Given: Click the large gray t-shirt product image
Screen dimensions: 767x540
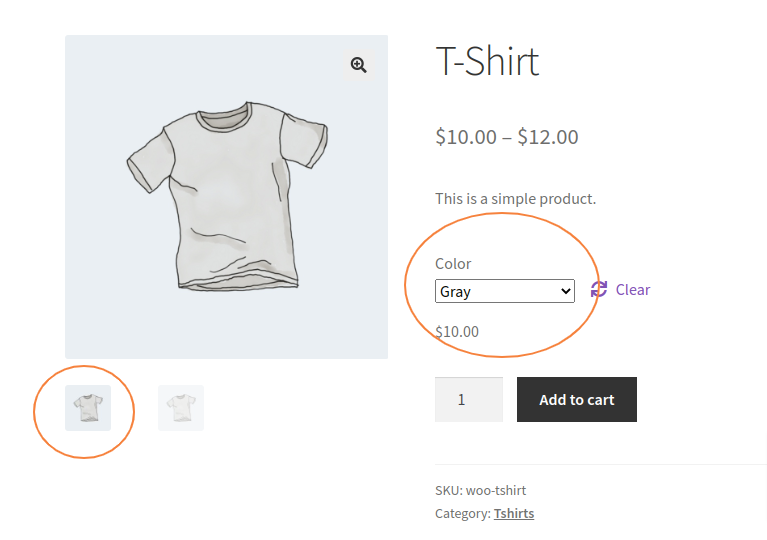Looking at the screenshot, I should pyautogui.click(x=226, y=197).
